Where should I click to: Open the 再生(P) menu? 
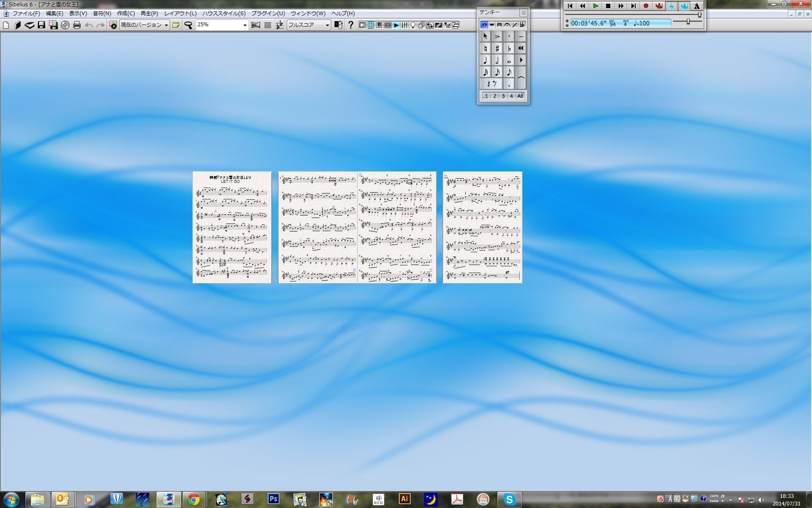coord(149,14)
